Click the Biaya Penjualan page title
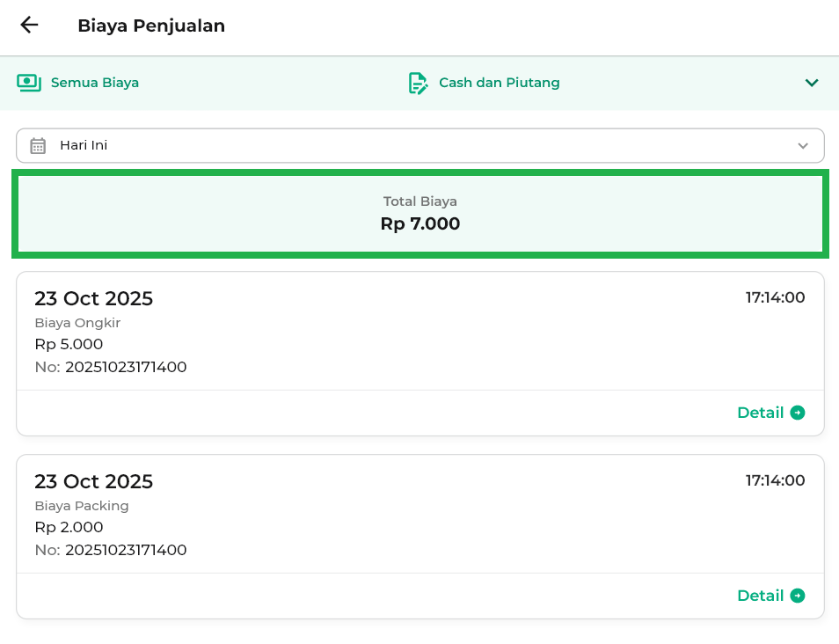 coord(151,26)
